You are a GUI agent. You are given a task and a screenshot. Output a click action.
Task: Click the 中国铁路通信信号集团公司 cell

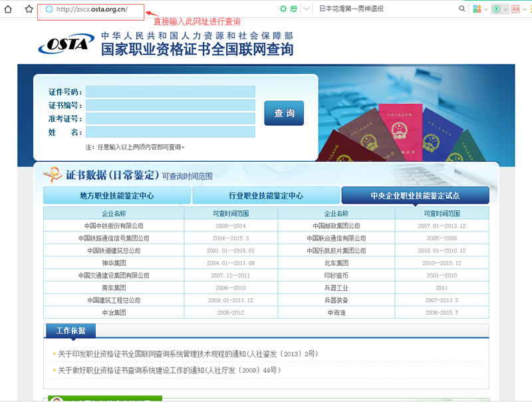click(114, 238)
